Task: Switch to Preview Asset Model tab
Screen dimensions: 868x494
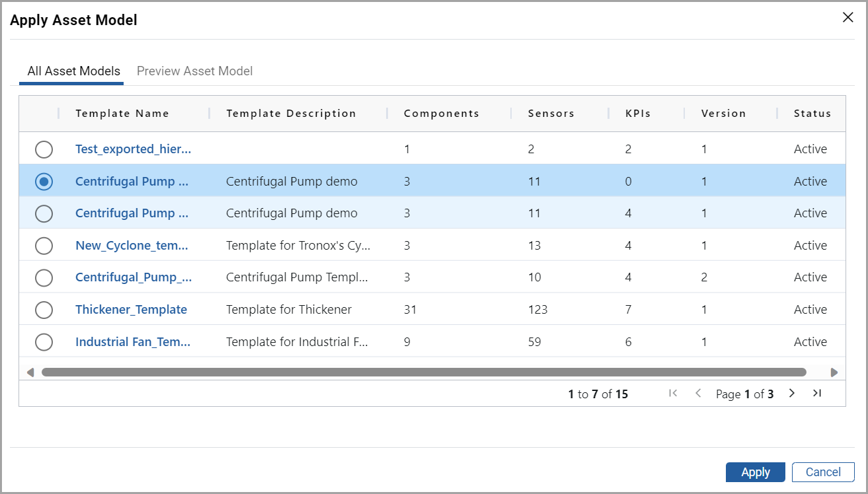Action: [x=194, y=71]
